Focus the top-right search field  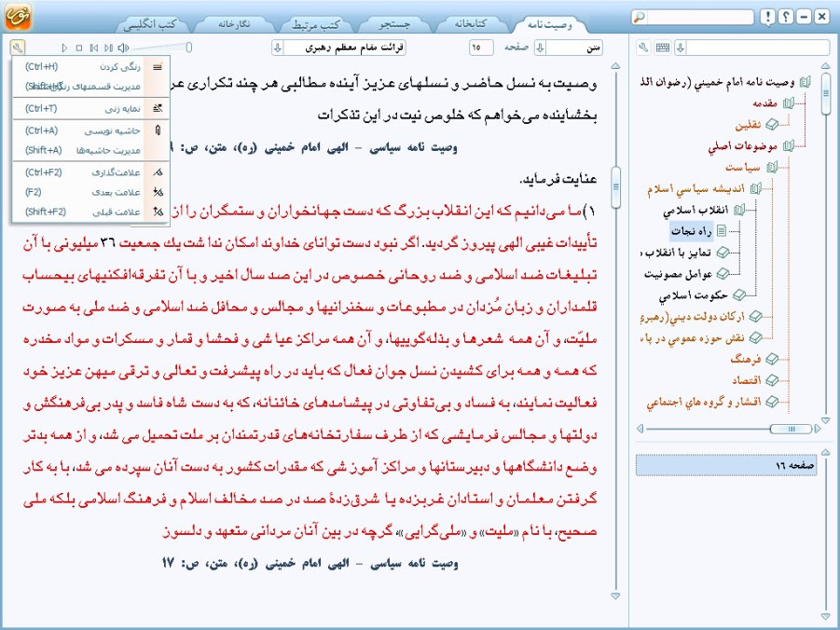click(700, 17)
